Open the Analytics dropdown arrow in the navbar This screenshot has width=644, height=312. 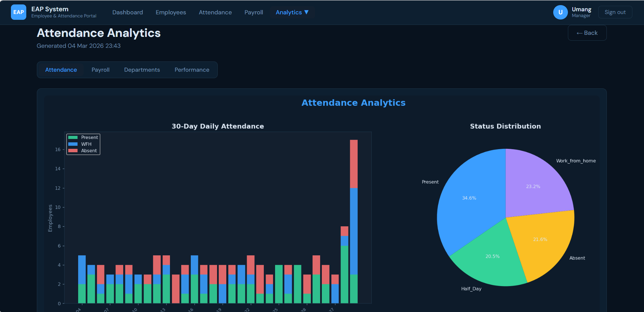click(306, 12)
